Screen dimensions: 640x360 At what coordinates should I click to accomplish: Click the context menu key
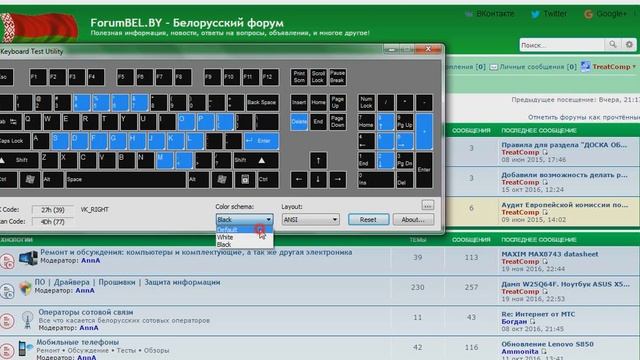point(245,180)
